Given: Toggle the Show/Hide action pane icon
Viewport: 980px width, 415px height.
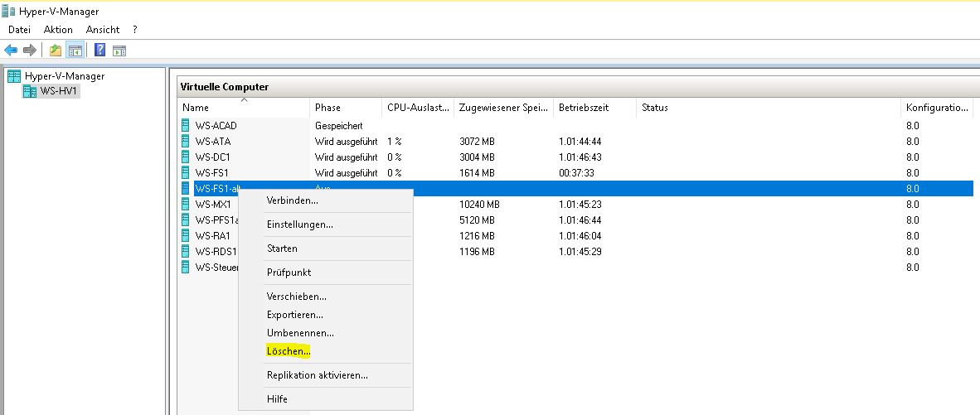Looking at the screenshot, I should [119, 51].
